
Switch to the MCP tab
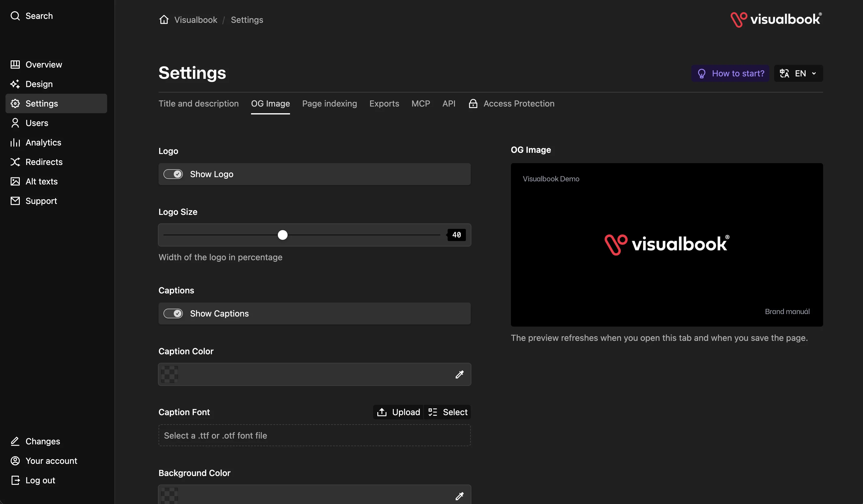tap(421, 103)
